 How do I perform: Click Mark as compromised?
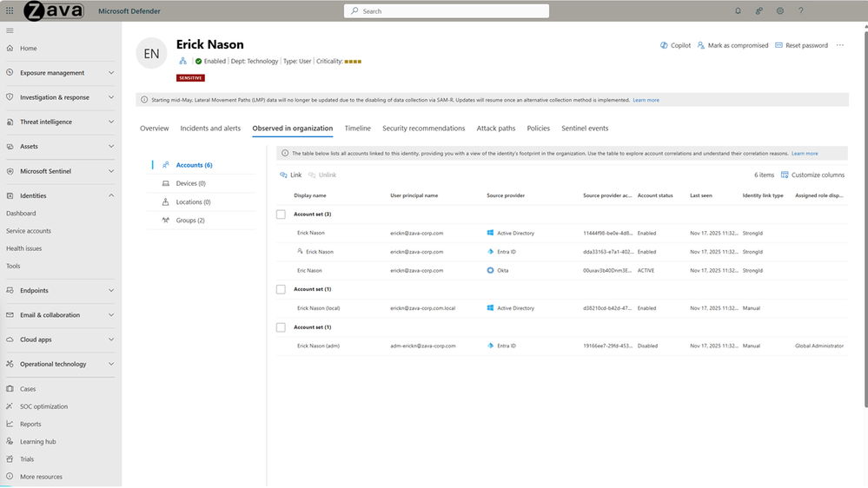tap(732, 45)
